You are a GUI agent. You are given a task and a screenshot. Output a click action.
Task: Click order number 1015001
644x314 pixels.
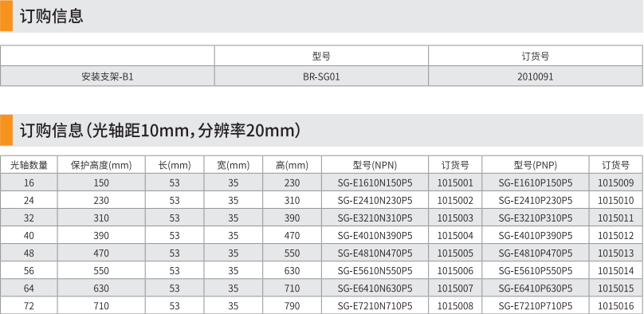455,183
